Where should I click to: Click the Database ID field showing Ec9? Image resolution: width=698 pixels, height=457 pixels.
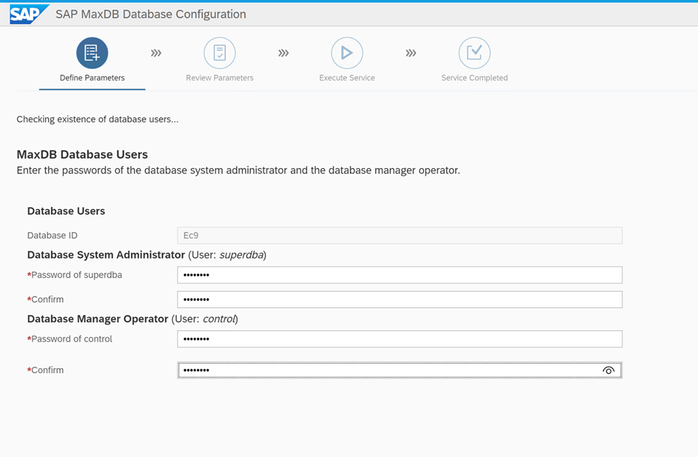coord(400,235)
